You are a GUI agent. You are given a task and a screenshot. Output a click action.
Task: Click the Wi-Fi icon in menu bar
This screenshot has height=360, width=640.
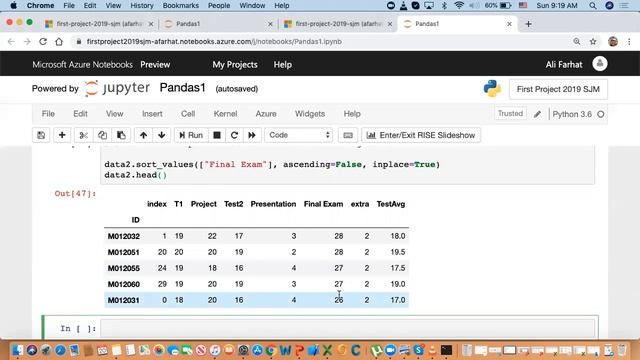coord(459,6)
